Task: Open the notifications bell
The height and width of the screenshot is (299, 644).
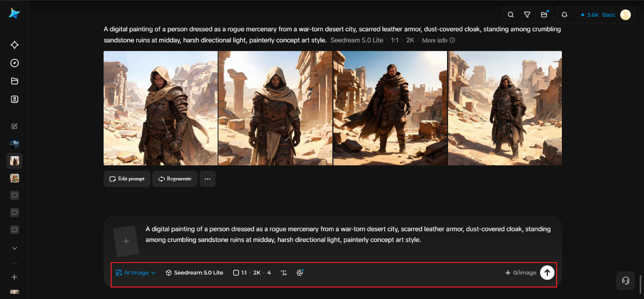Action: (x=564, y=15)
